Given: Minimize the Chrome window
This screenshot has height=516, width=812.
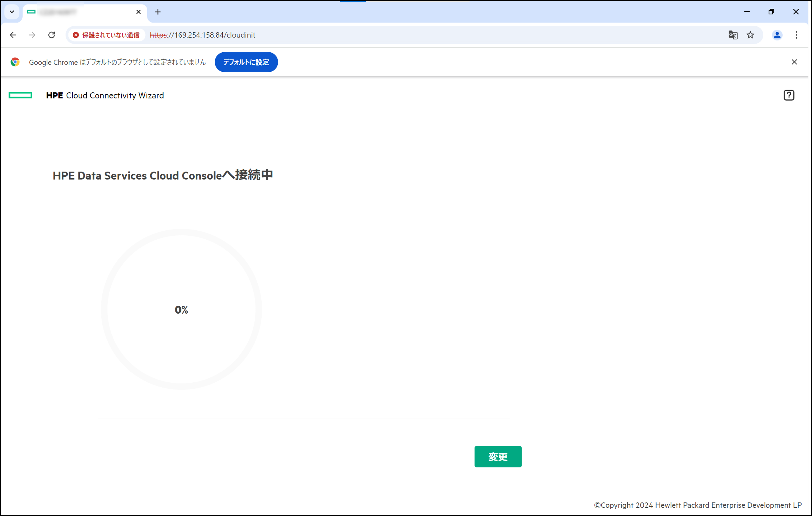Looking at the screenshot, I should pos(747,12).
